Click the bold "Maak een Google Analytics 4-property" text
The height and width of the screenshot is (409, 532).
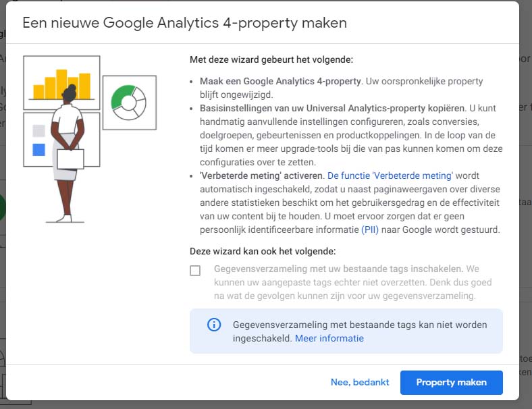click(x=281, y=82)
